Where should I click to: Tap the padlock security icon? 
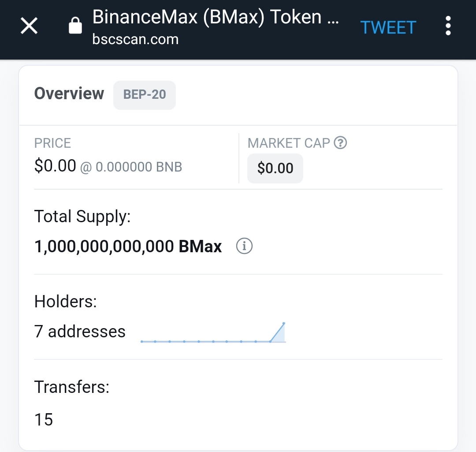(75, 25)
